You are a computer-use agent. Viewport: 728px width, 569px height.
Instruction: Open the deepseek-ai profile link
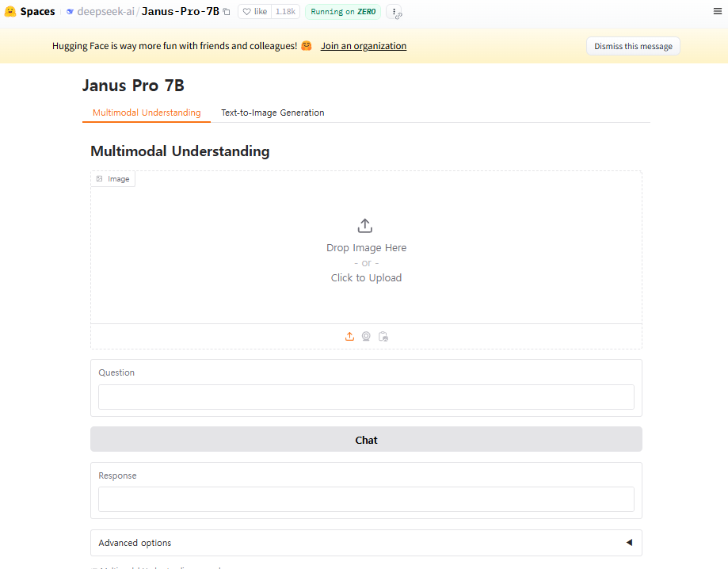(x=106, y=12)
